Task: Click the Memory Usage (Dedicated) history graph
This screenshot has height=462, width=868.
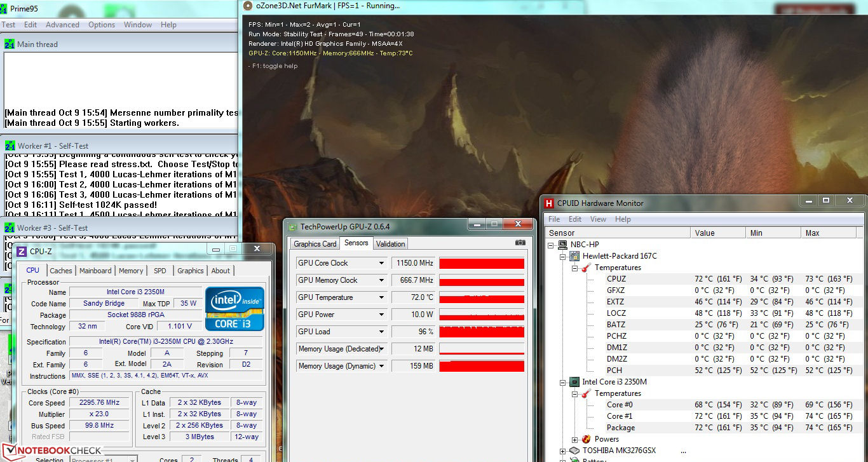Action: (482, 349)
